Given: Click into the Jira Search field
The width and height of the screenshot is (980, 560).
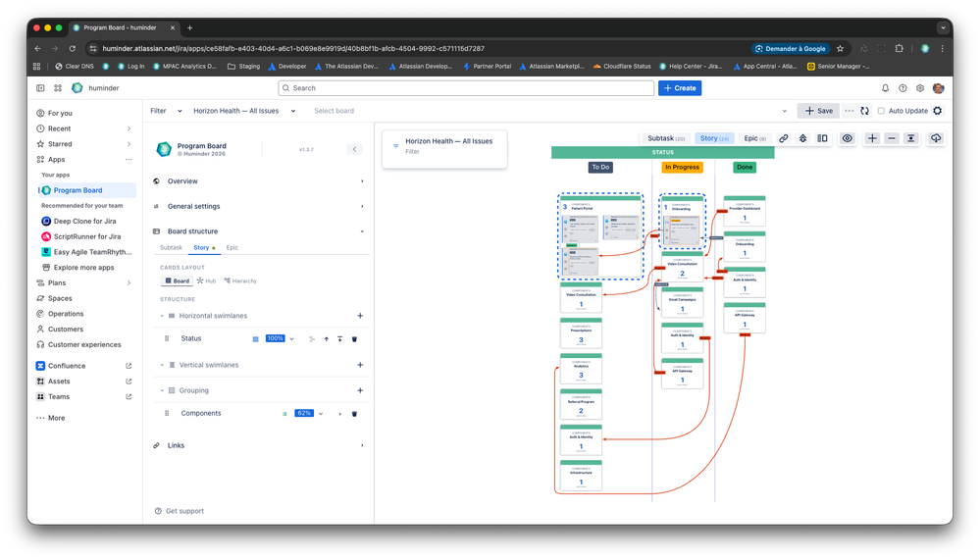Looking at the screenshot, I should point(466,88).
